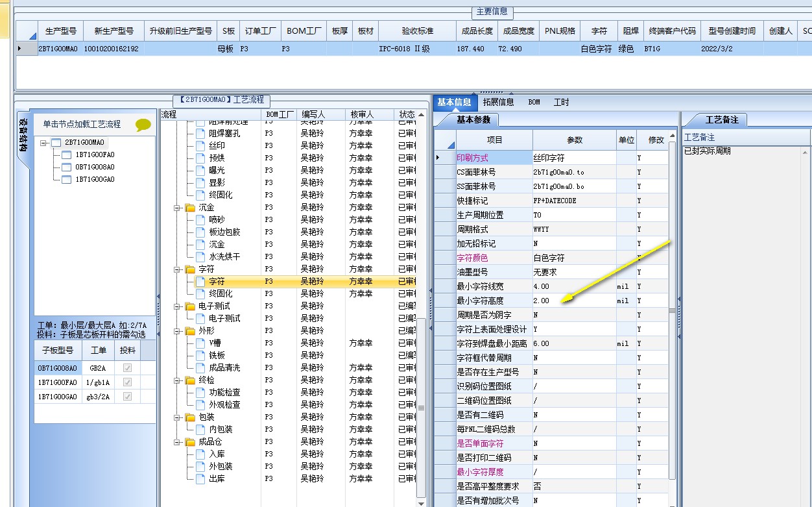
Task: Click the folder icon of 终检 group
Action: coord(190,380)
